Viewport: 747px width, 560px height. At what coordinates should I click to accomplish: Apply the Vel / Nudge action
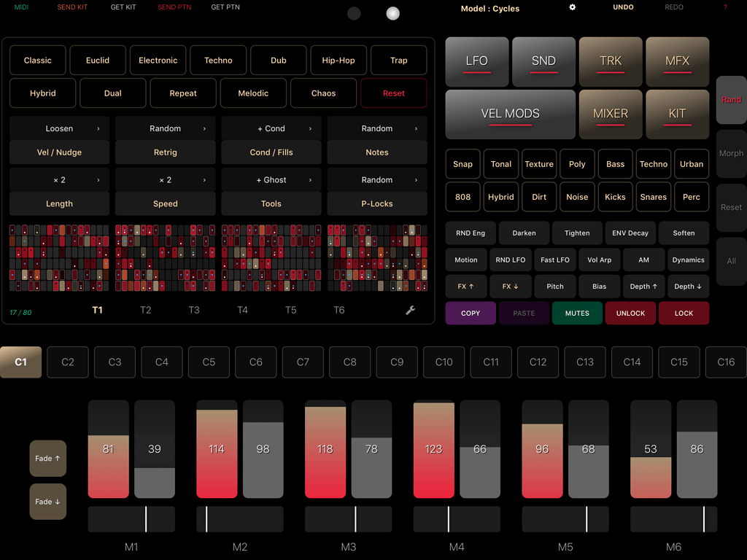pyautogui.click(x=60, y=152)
